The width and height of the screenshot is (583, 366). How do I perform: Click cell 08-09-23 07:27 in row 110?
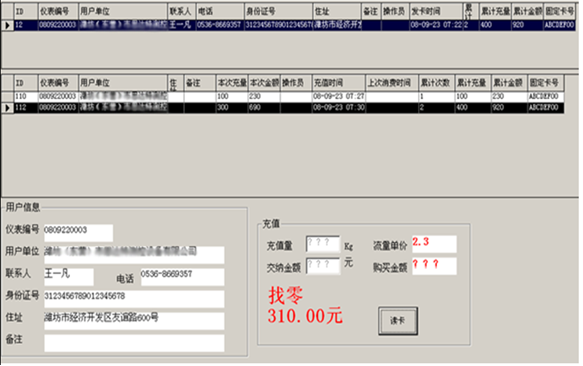pyautogui.click(x=338, y=97)
